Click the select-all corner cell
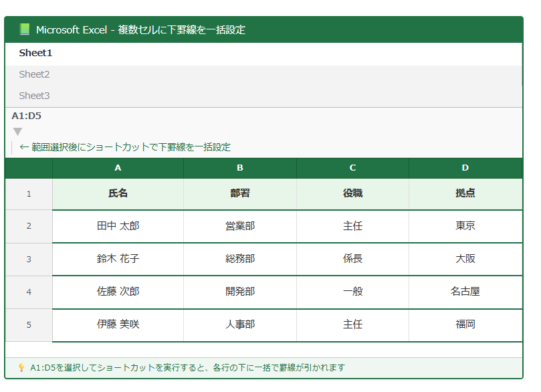This screenshot has height=392, width=541. click(x=29, y=168)
